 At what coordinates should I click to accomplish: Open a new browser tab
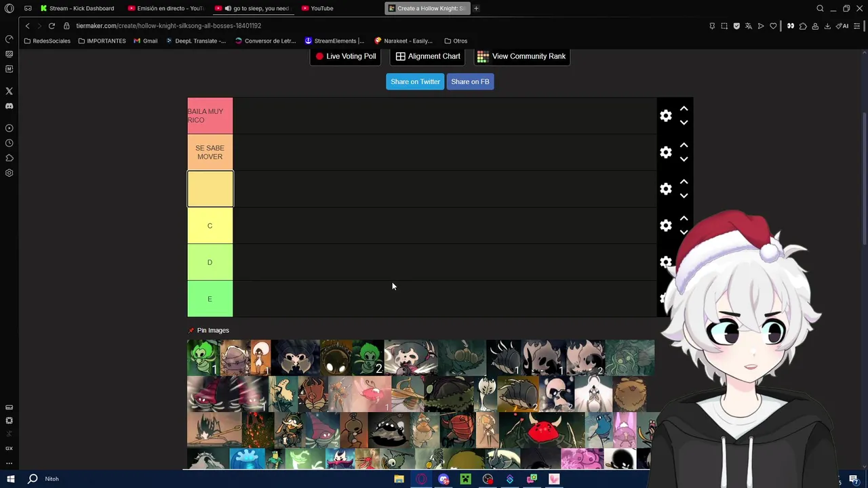pyautogui.click(x=476, y=8)
